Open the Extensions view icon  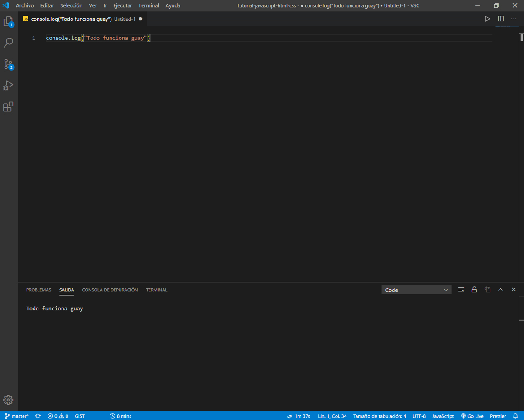tap(8, 107)
